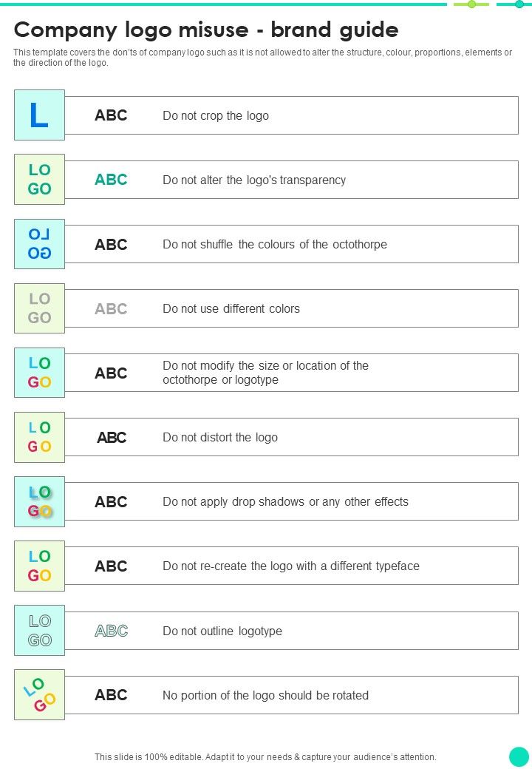Click the teal circle in bottom corner
This screenshot has height=769, width=532.
[x=519, y=756]
